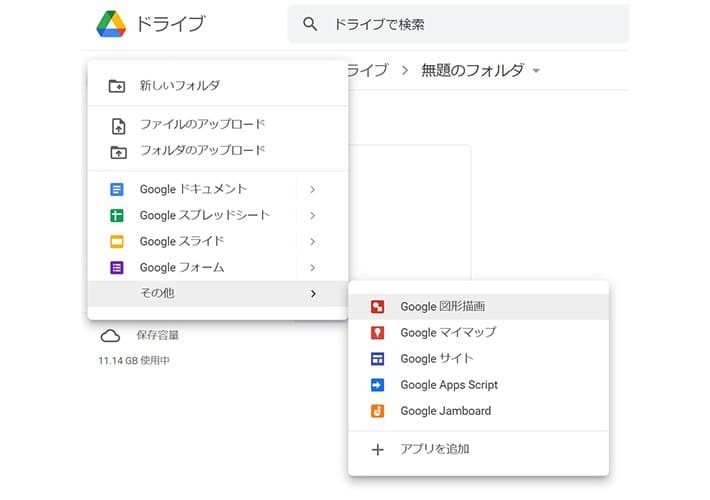Expand Google フォーム submenu arrow
Image resolution: width=710 pixels, height=500 pixels.
coord(312,268)
